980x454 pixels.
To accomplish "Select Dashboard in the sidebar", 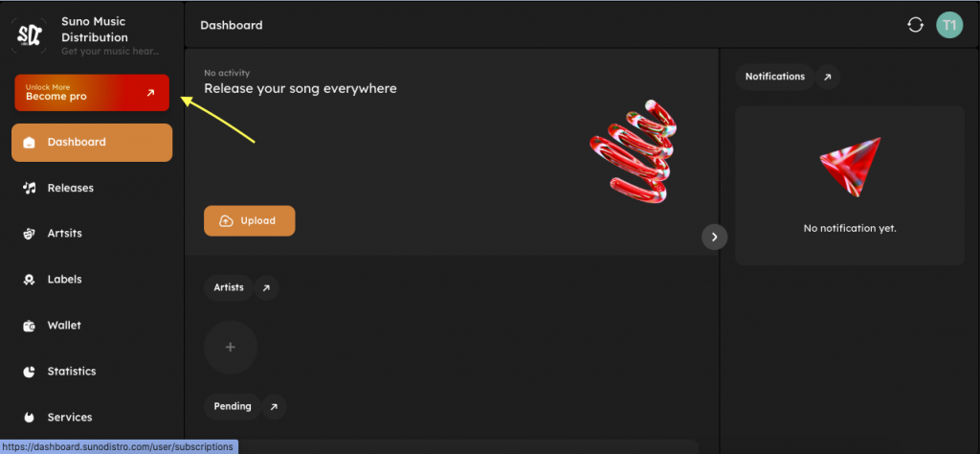I will pyautogui.click(x=92, y=143).
